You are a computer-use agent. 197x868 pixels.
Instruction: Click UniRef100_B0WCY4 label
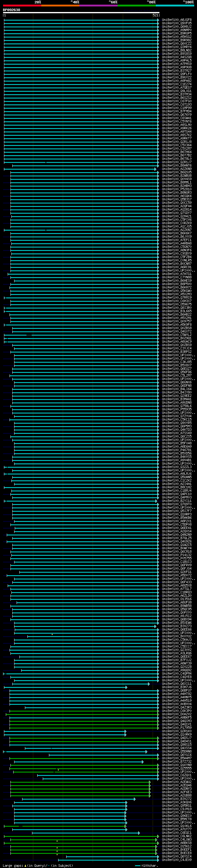177,548
